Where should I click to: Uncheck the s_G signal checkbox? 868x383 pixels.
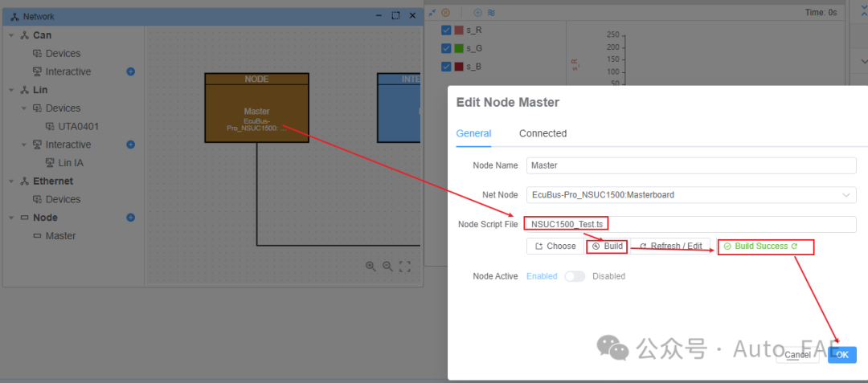pos(446,48)
